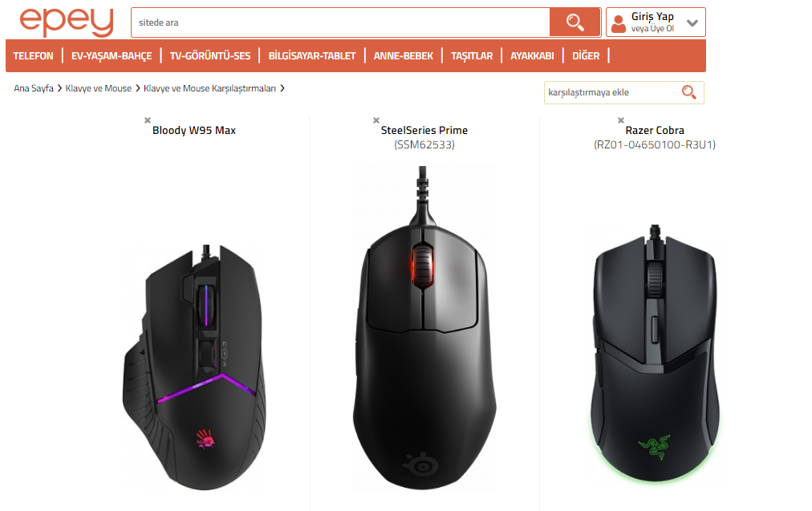The height and width of the screenshot is (511, 812).
Task: Click the orange site search magnifier button
Action: [x=574, y=22]
